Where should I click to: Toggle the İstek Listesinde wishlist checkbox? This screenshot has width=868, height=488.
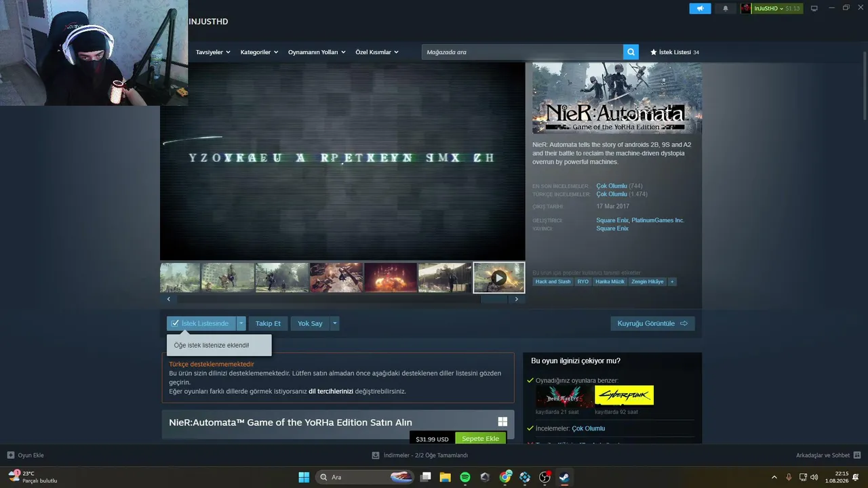pyautogui.click(x=175, y=323)
